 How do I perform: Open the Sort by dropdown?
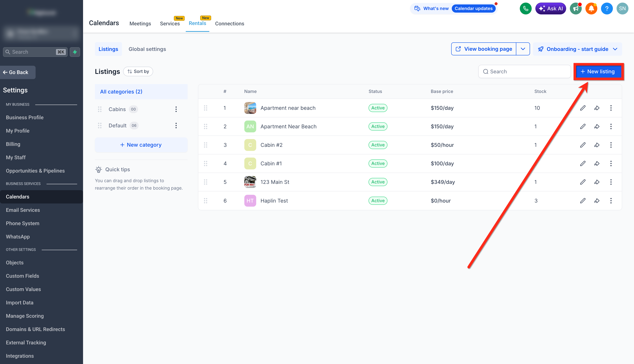[x=138, y=71]
